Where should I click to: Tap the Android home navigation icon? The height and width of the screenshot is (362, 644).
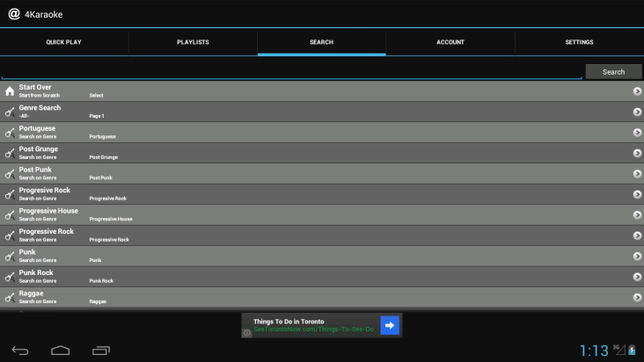tap(61, 351)
